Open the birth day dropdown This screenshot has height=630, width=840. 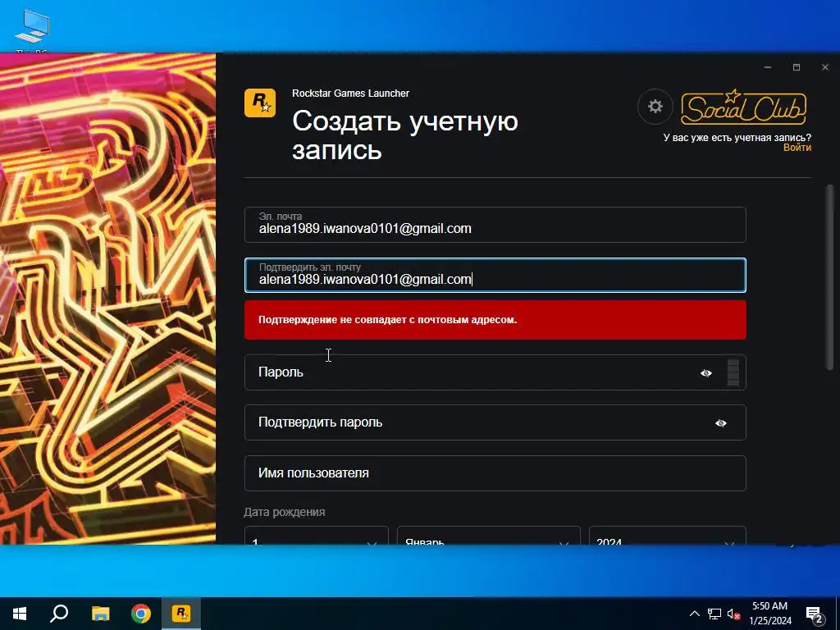[x=316, y=536]
